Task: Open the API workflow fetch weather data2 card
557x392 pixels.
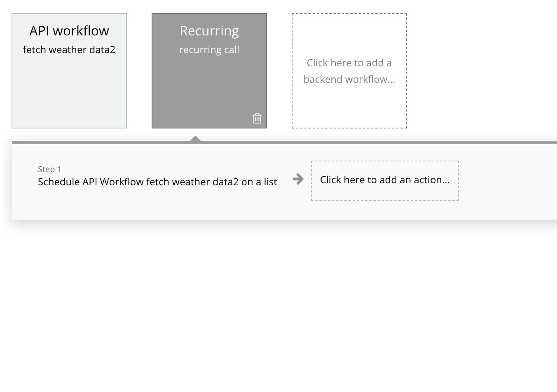Action: [x=69, y=71]
